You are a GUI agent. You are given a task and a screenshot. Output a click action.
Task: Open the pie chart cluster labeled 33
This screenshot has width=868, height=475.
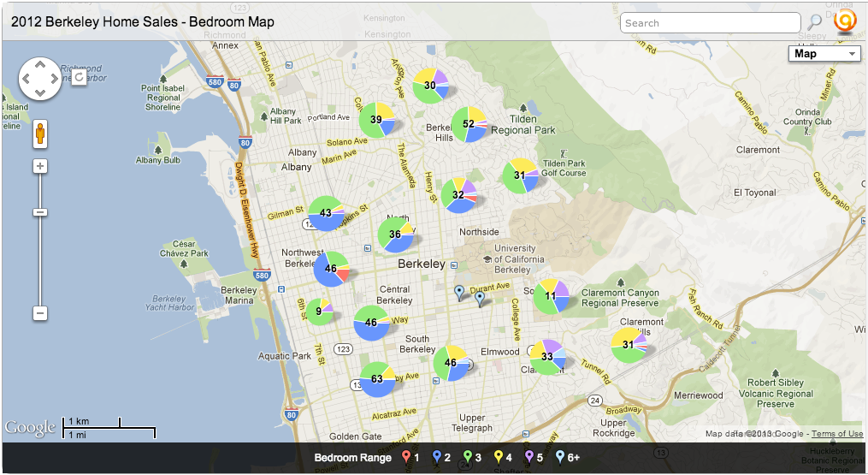point(547,357)
